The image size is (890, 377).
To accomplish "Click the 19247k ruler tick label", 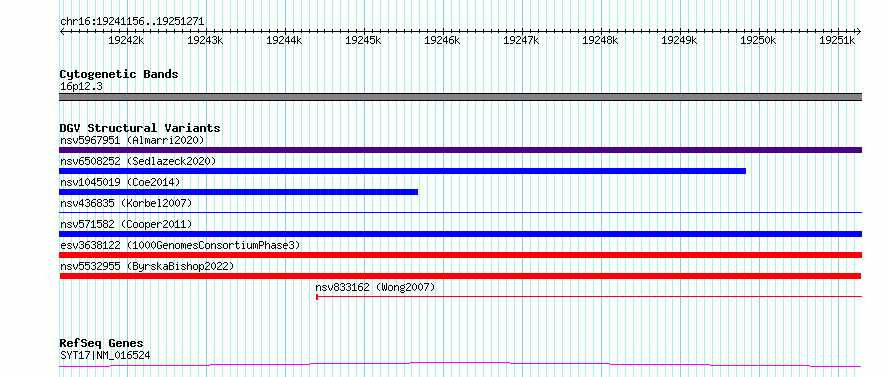I will point(522,40).
